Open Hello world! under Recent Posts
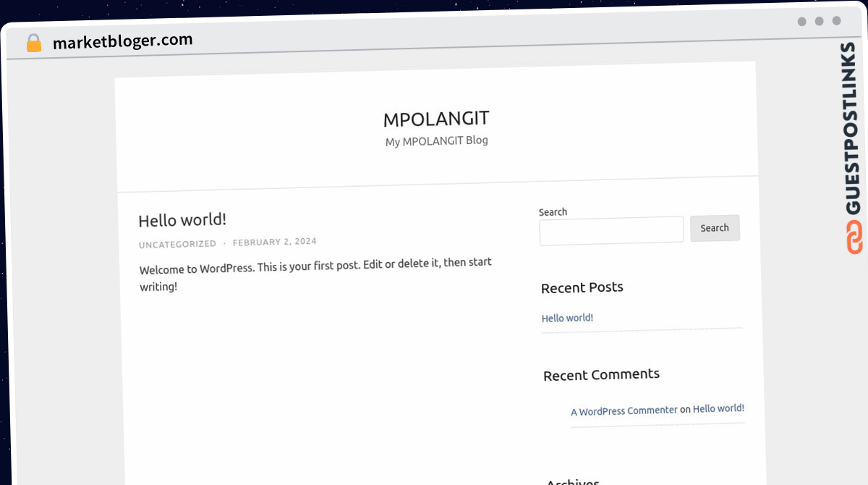The image size is (868, 485). coord(567,318)
